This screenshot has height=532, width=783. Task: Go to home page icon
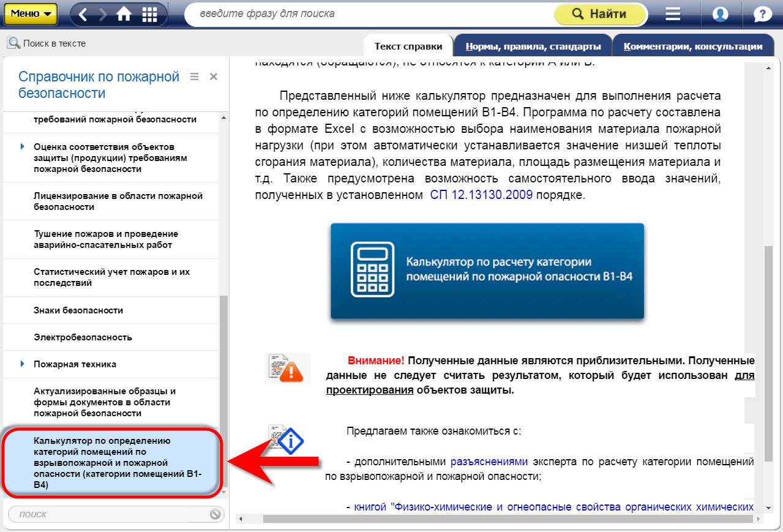point(124,14)
